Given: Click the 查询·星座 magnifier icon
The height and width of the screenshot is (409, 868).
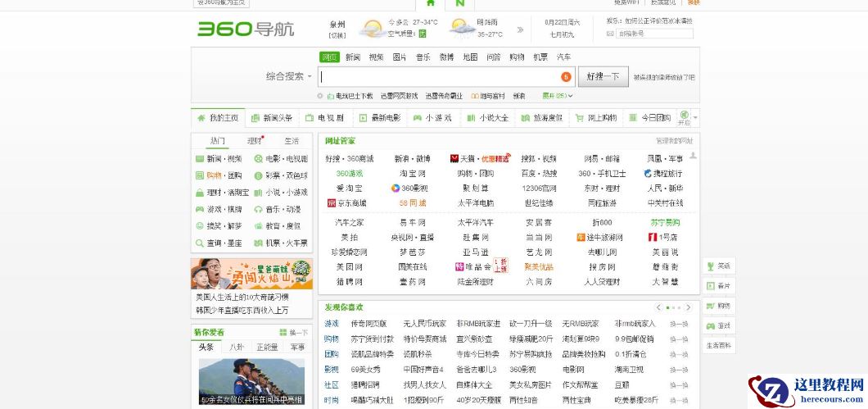Looking at the screenshot, I should (200, 243).
